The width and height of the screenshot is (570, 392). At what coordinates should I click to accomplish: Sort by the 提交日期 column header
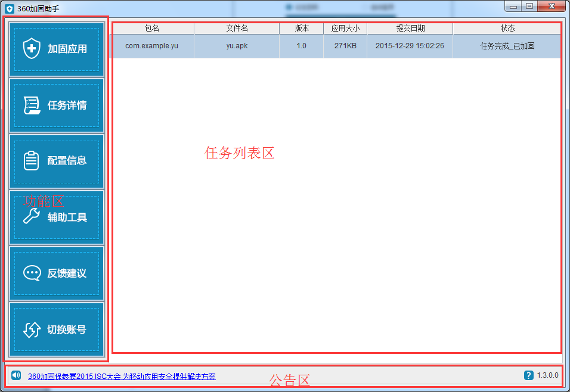[x=410, y=29]
